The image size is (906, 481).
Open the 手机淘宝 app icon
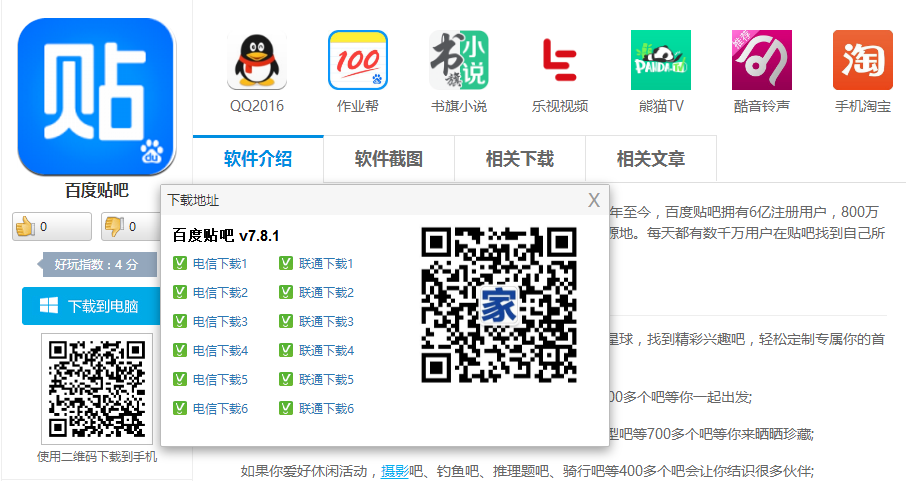(863, 60)
